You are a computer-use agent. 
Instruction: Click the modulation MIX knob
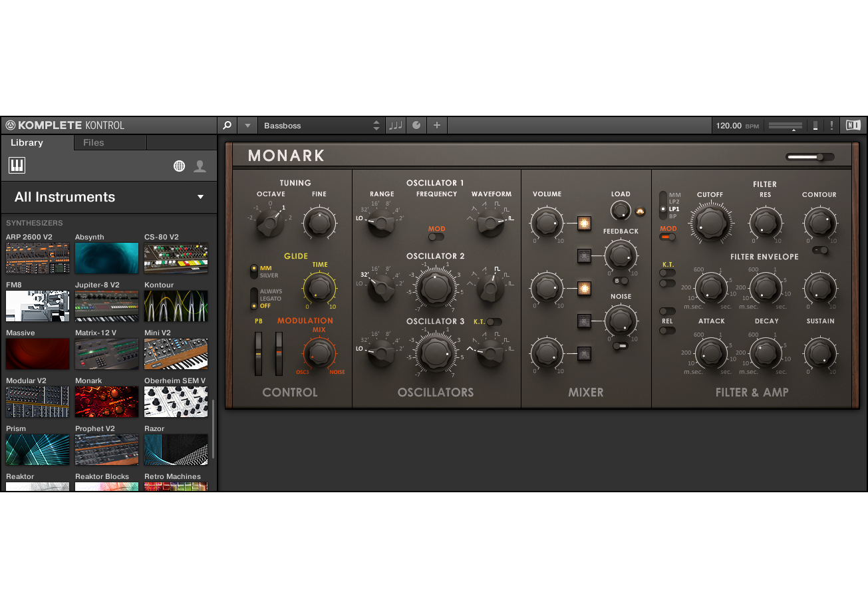click(x=319, y=353)
